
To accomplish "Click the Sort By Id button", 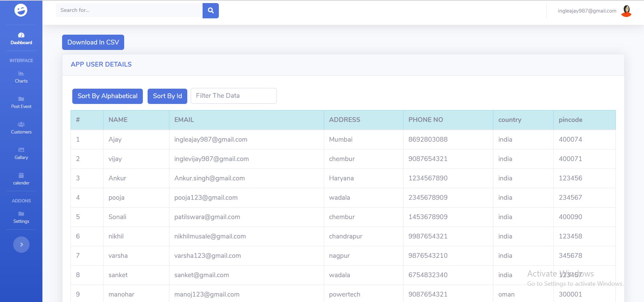I will [x=167, y=96].
